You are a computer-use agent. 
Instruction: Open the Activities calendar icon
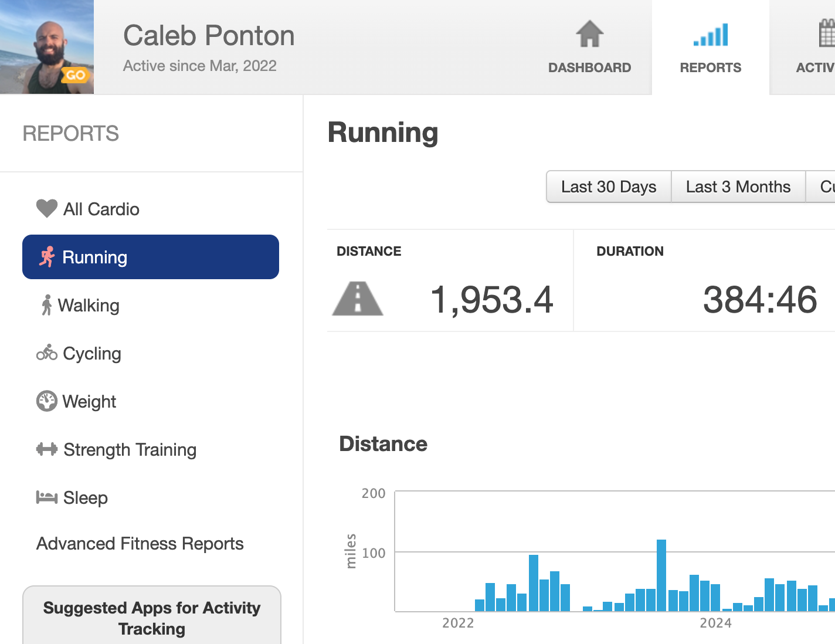pos(827,33)
